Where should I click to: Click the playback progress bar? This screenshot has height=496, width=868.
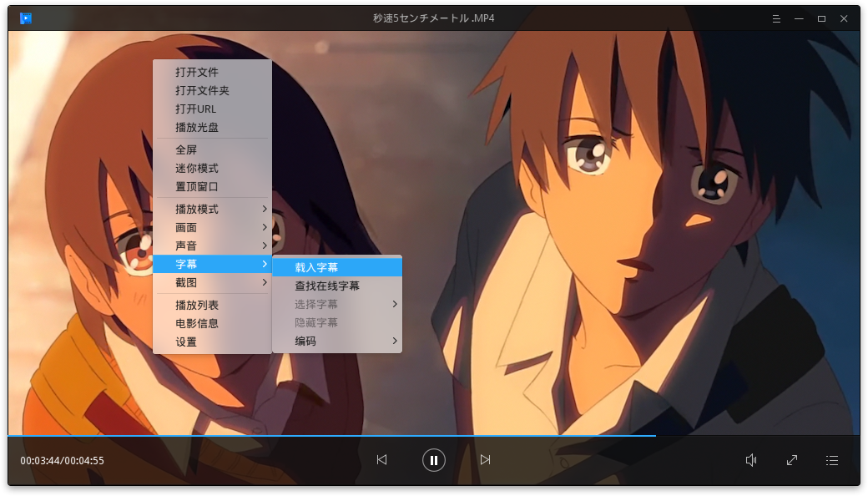(433, 436)
